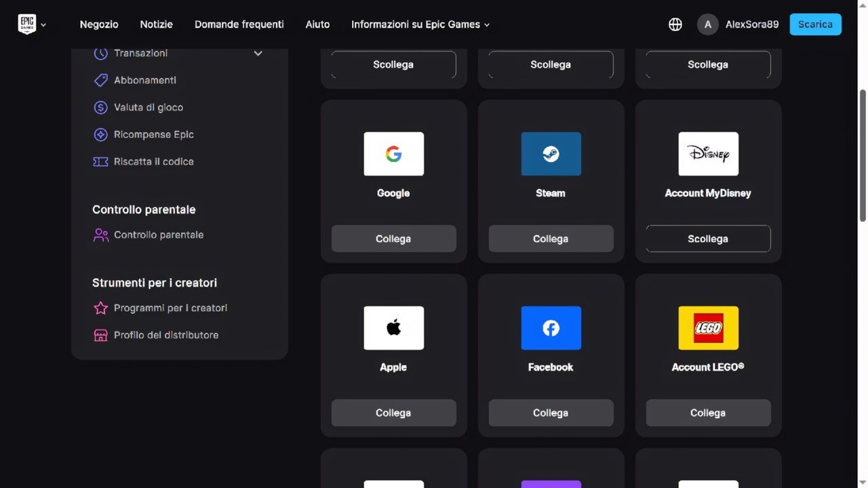Screen dimensions: 868x488
Task: Select the Steam logo tile
Action: pyautogui.click(x=551, y=154)
